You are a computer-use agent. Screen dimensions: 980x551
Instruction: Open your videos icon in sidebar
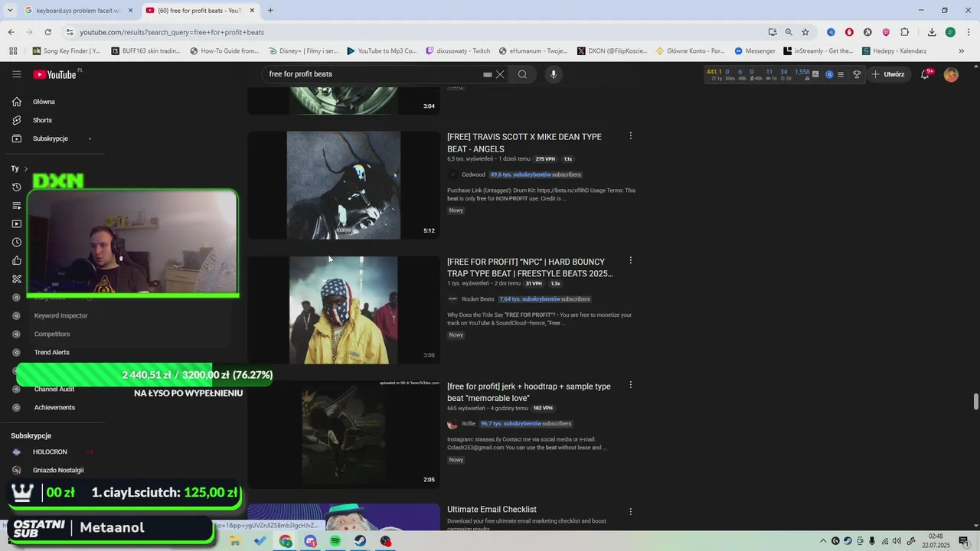pyautogui.click(x=17, y=224)
